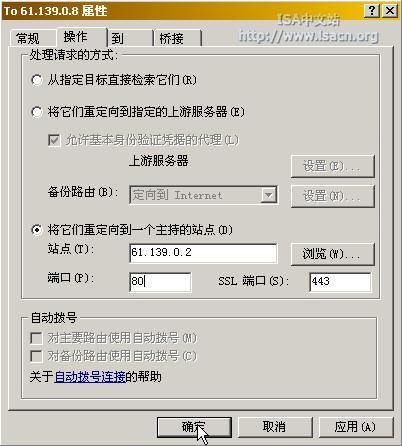Open the 到 tab
This screenshot has width=402, height=446.
130,38
